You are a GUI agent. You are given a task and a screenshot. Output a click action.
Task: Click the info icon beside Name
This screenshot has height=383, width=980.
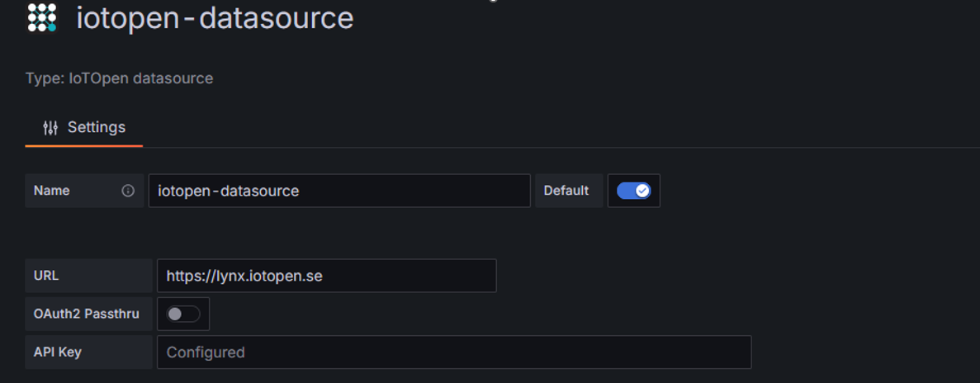[x=128, y=191]
